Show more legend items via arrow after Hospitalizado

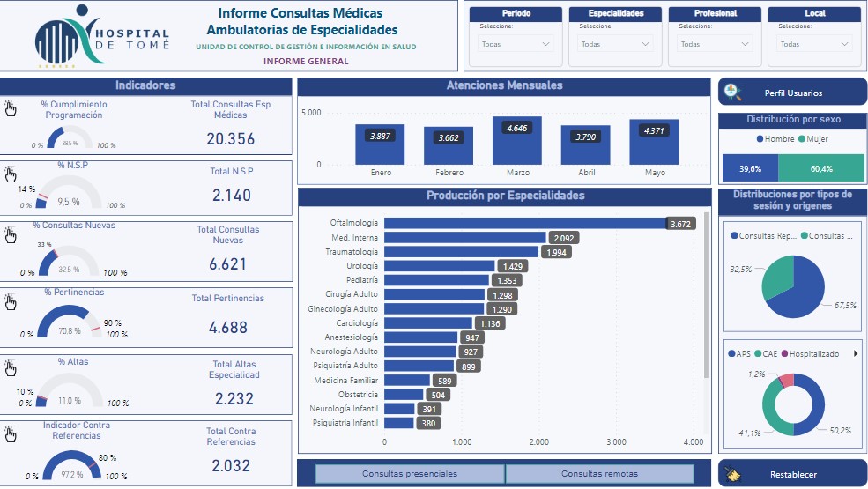[x=854, y=353]
